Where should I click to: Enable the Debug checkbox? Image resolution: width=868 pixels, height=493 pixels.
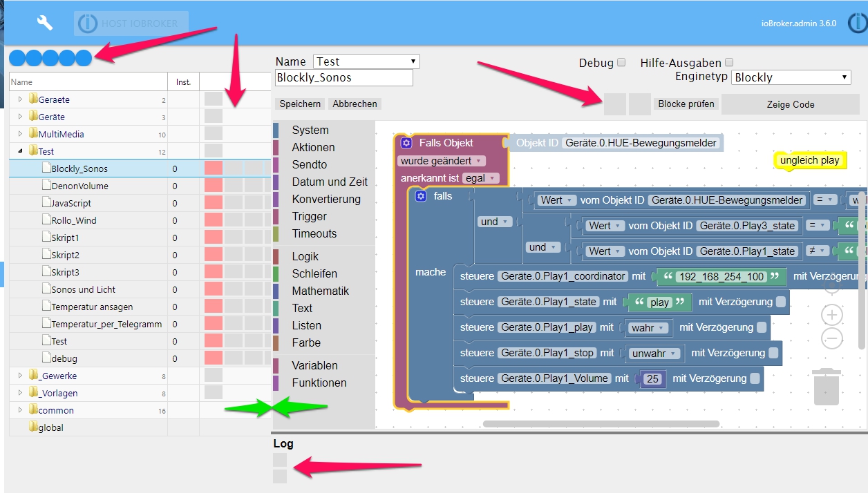click(x=621, y=62)
